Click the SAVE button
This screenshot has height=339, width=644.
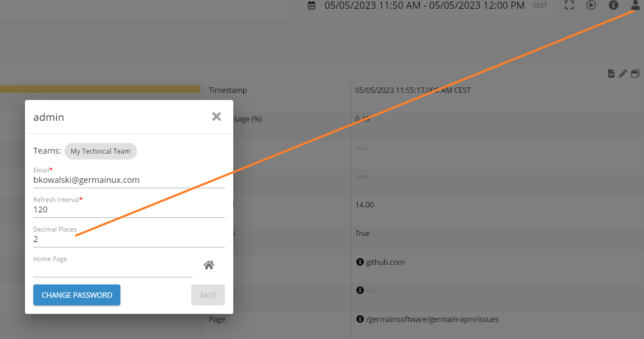[x=208, y=295]
